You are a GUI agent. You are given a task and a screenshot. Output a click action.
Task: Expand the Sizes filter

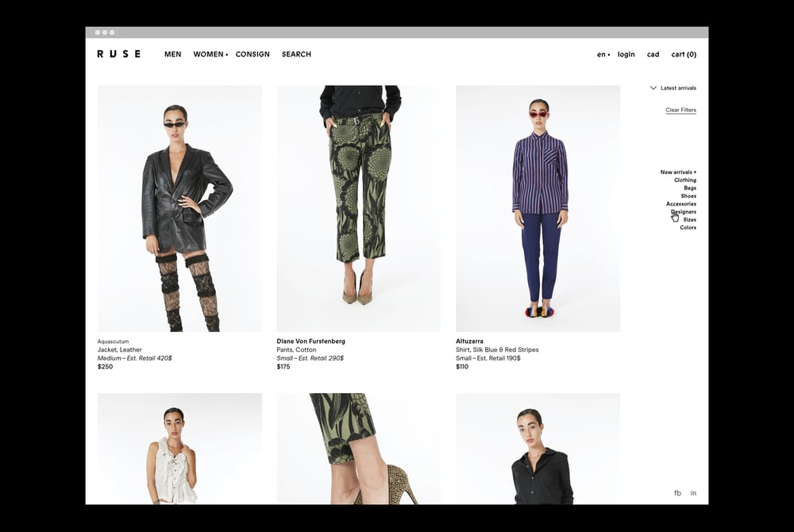(690, 220)
